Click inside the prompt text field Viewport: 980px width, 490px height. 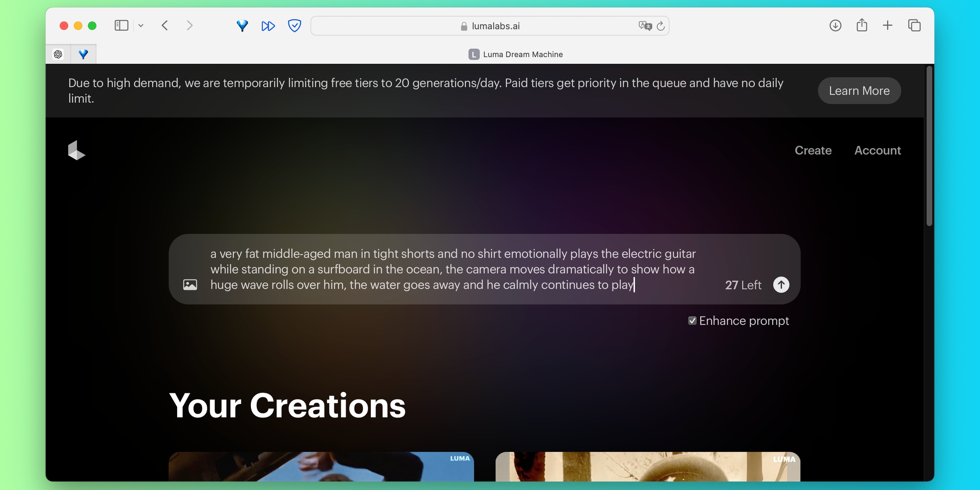453,269
